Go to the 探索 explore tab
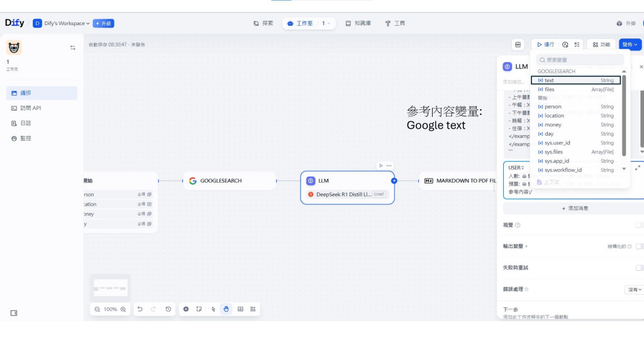Image resolution: width=644 pixels, height=362 pixels. [x=264, y=23]
